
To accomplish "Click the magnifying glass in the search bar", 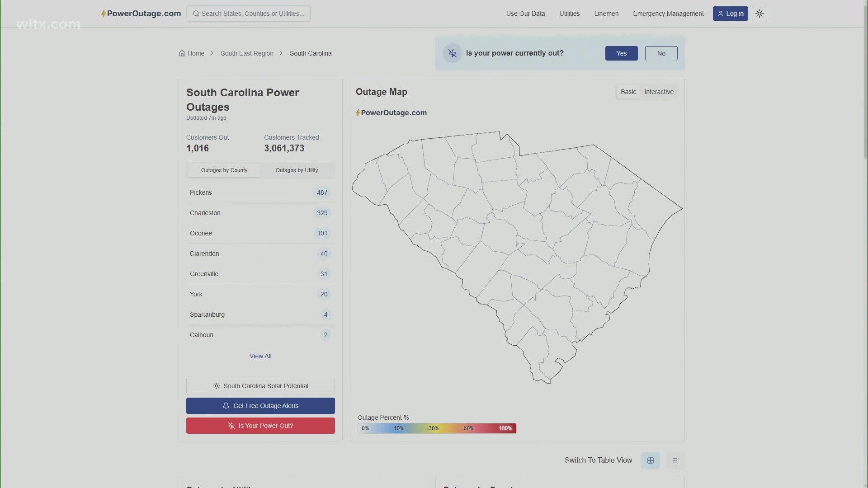I will [x=196, y=14].
